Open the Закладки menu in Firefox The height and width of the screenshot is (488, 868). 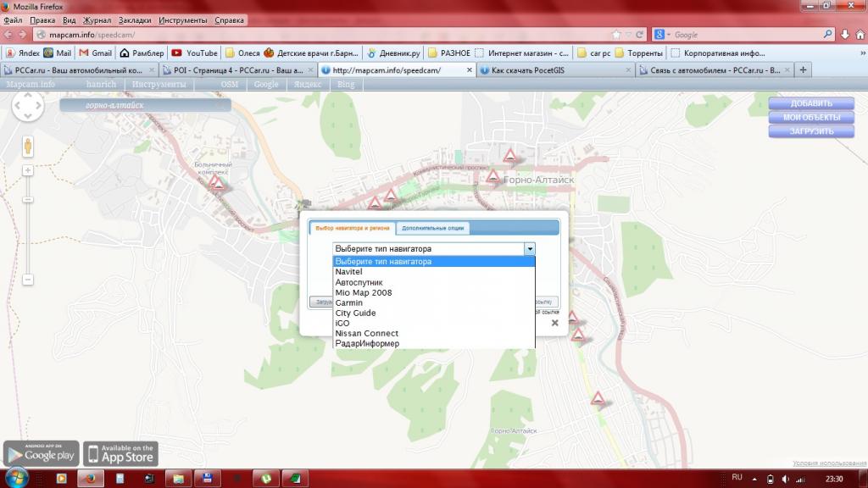(x=135, y=19)
